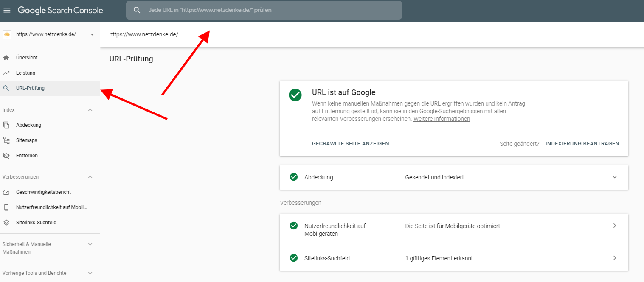Screen dimensions: 644x282
Task: Open Nutzerfreundlichkeit auf Mobilgeräten details arrow
Action: [615, 226]
